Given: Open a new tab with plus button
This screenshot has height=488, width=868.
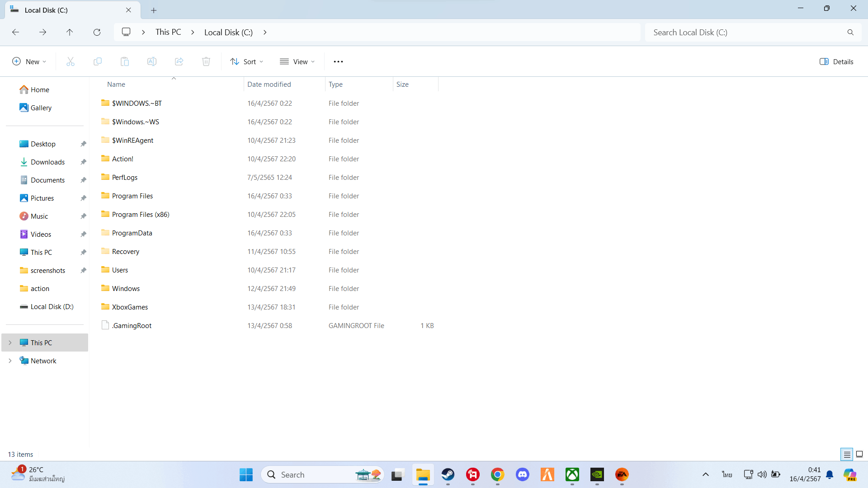Looking at the screenshot, I should 154,10.
